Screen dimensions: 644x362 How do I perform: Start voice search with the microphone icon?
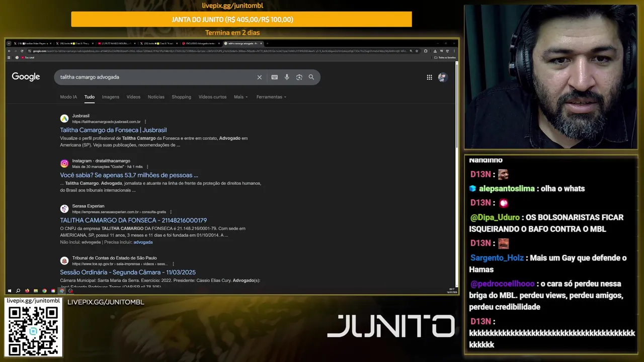[x=287, y=77]
